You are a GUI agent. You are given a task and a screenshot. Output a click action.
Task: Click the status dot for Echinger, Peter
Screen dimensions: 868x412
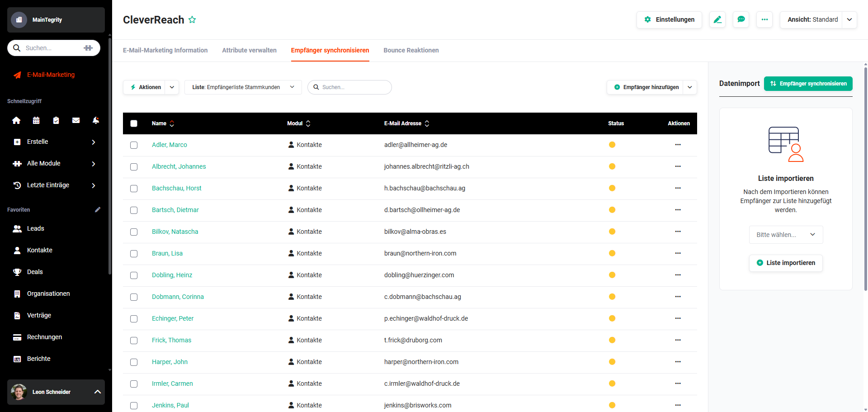[612, 318]
